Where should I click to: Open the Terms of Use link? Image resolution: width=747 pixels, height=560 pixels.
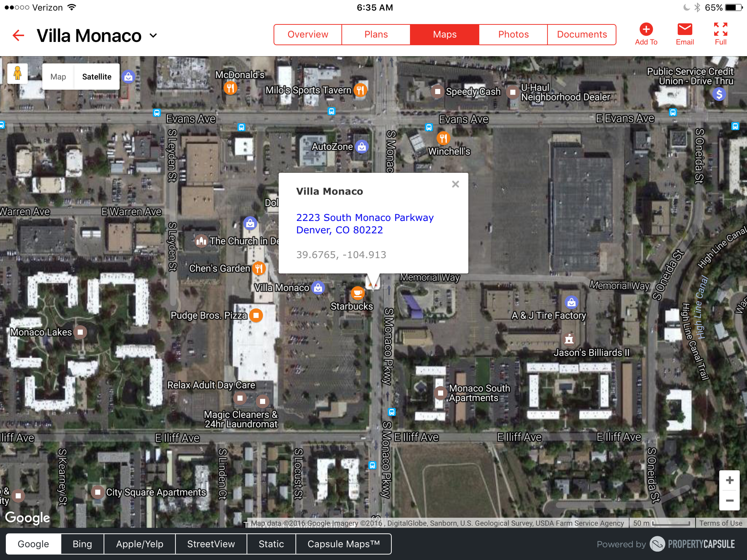coord(720,523)
